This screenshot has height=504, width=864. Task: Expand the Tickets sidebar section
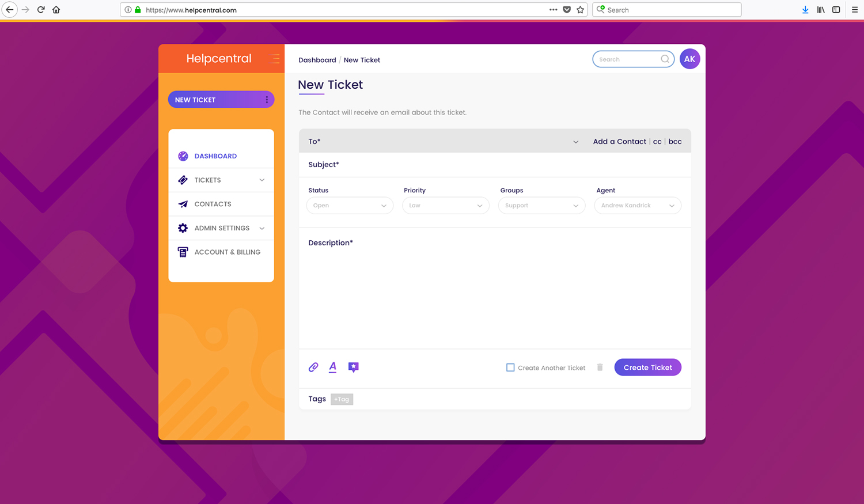pyautogui.click(x=262, y=180)
